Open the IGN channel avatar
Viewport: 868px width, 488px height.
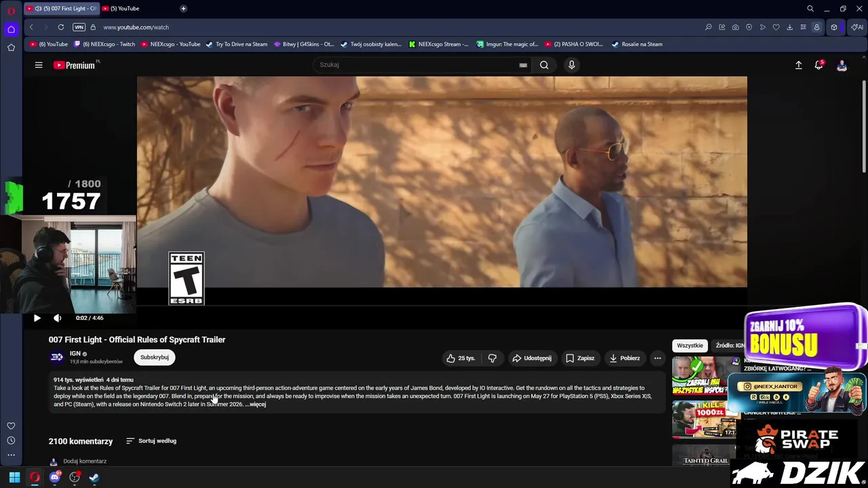57,357
